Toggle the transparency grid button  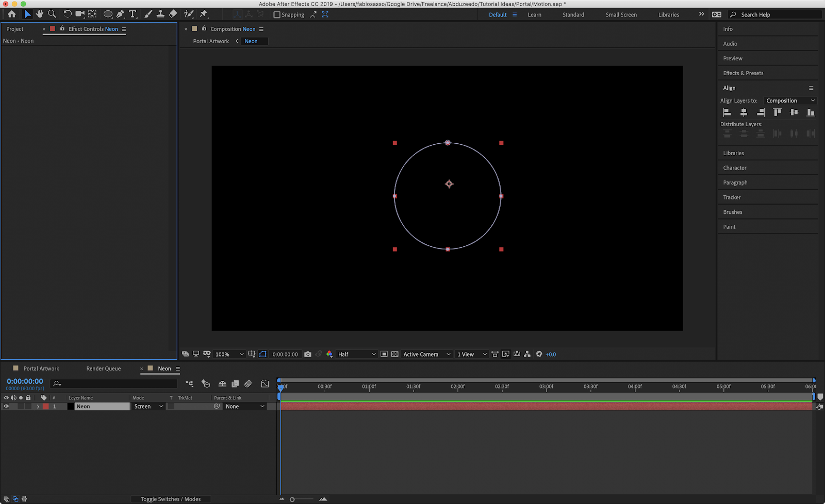395,354
